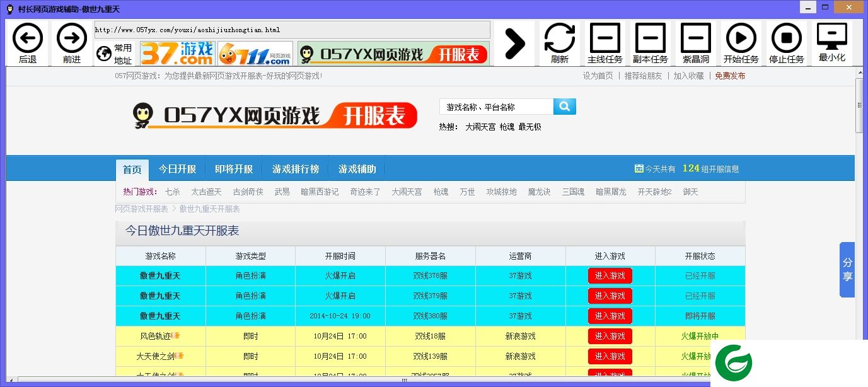Screen dimensions: 868x387
Task: Click the 前进 forward arrow icon
Action: tap(72, 38)
